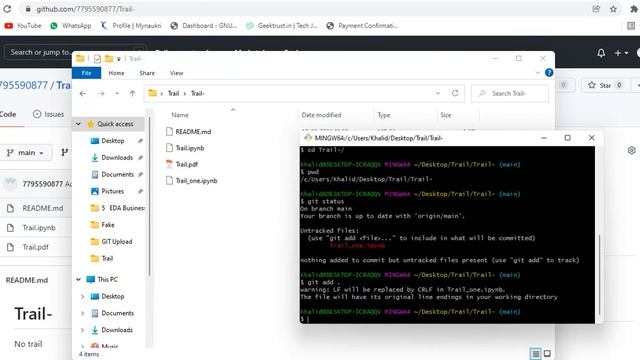The image size is (640, 360).
Task: Open Trail.ipynb in the GitHub file list
Action: pyautogui.click(x=39, y=228)
